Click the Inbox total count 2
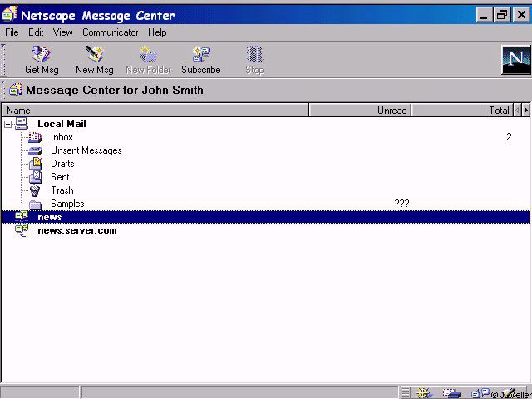Image resolution: width=532 pixels, height=399 pixels. (509, 137)
